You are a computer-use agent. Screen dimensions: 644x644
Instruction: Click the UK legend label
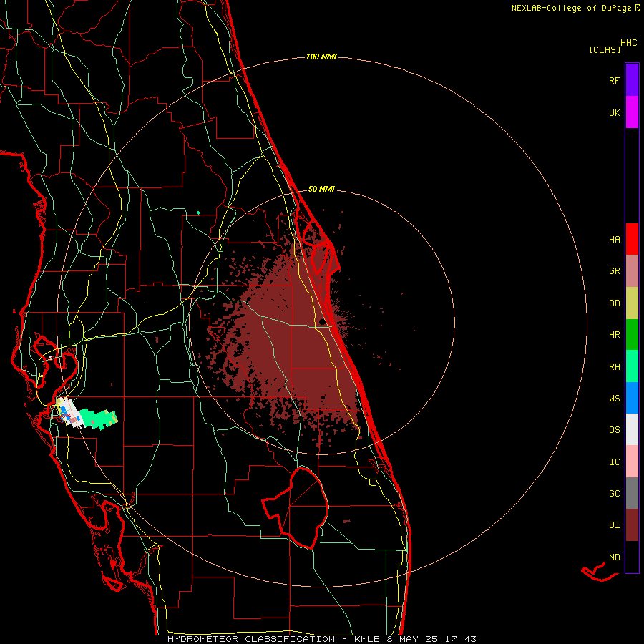point(614,113)
